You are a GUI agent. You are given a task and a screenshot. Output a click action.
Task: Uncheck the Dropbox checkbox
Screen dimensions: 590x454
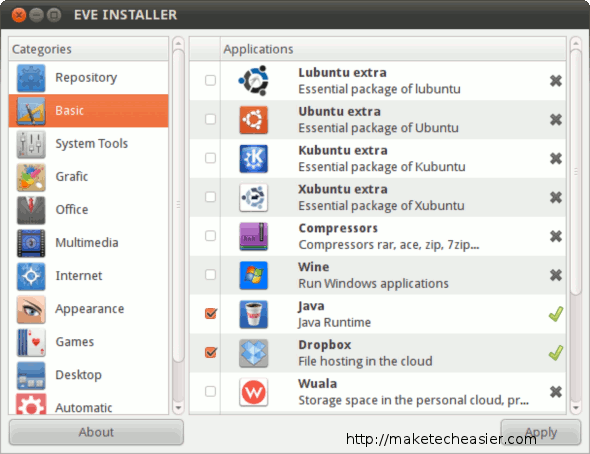pyautogui.click(x=211, y=352)
